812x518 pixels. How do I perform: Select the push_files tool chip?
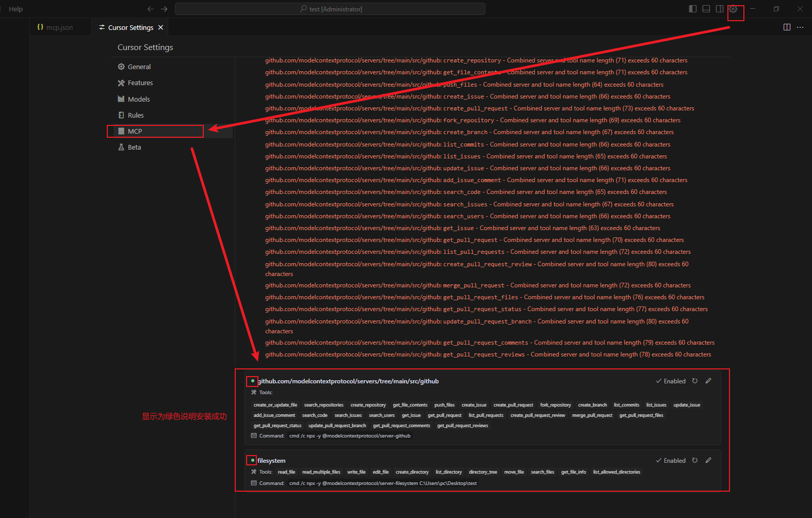[444, 405]
